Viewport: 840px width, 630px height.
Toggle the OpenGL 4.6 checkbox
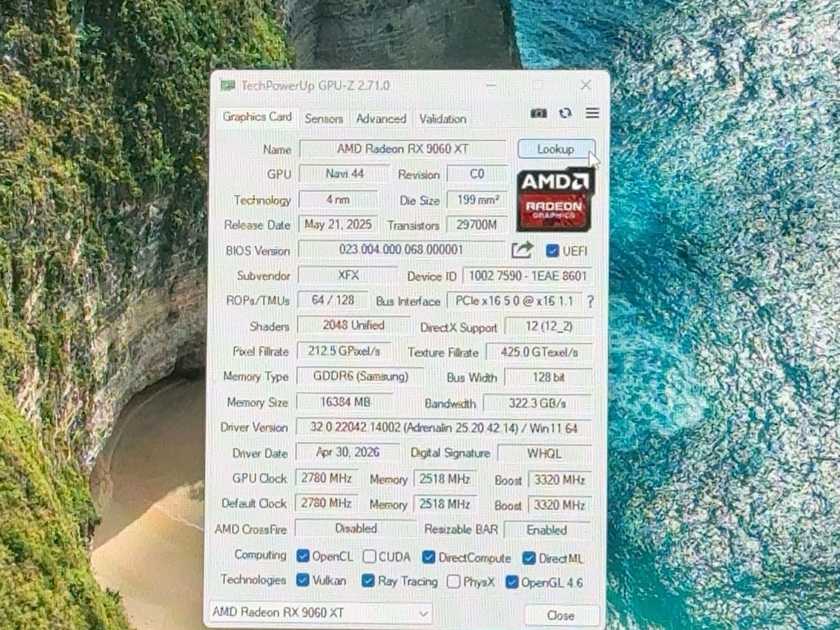[x=511, y=582]
